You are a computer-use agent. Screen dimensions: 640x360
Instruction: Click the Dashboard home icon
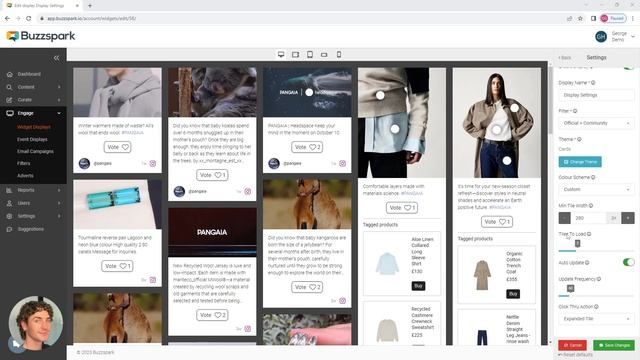(9, 74)
